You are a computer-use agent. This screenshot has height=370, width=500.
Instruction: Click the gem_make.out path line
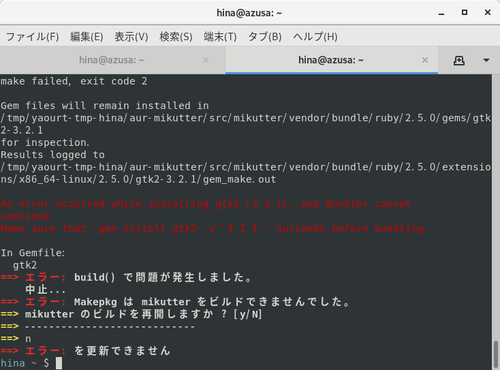(138, 179)
